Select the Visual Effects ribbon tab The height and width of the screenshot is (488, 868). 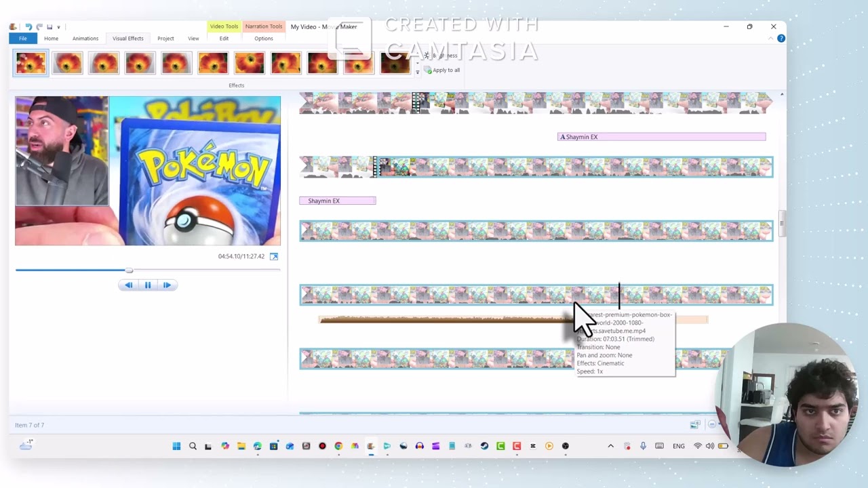pyautogui.click(x=127, y=39)
